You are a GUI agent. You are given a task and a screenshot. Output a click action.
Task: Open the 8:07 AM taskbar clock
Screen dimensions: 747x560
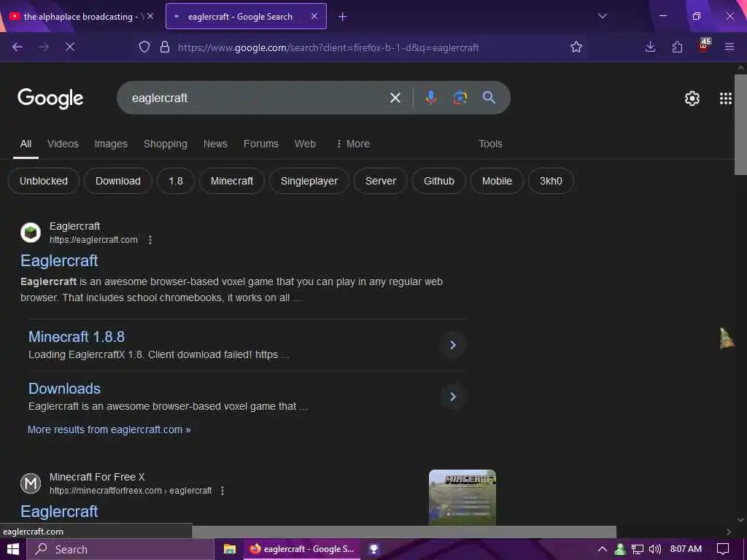(x=686, y=549)
